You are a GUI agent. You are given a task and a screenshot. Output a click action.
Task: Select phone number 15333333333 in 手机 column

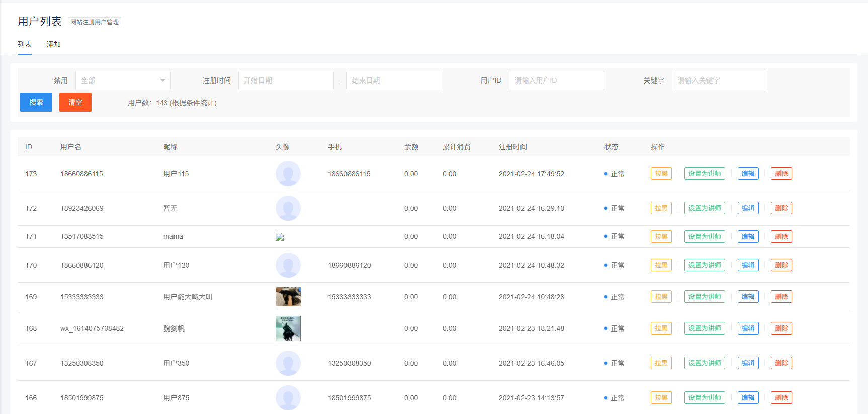point(350,297)
